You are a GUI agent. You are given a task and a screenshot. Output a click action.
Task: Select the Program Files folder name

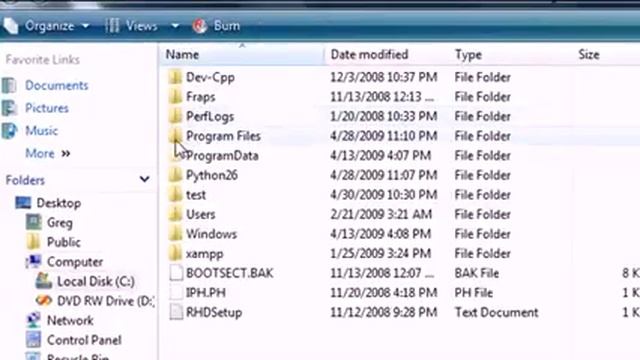[x=223, y=136]
